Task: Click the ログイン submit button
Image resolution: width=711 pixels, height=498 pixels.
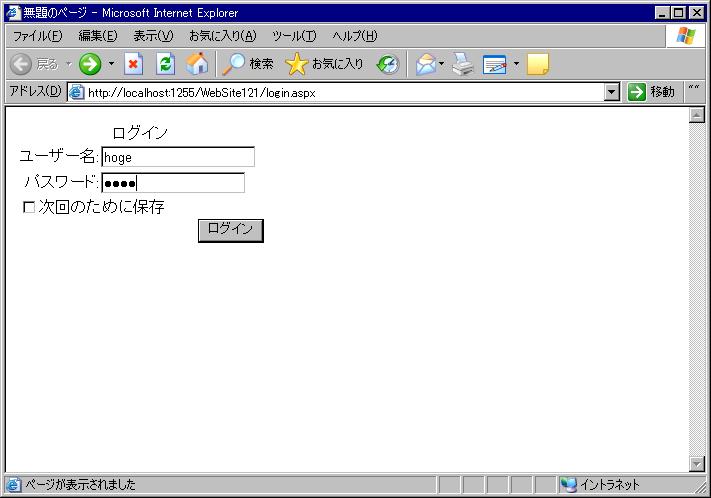Action: [x=231, y=230]
